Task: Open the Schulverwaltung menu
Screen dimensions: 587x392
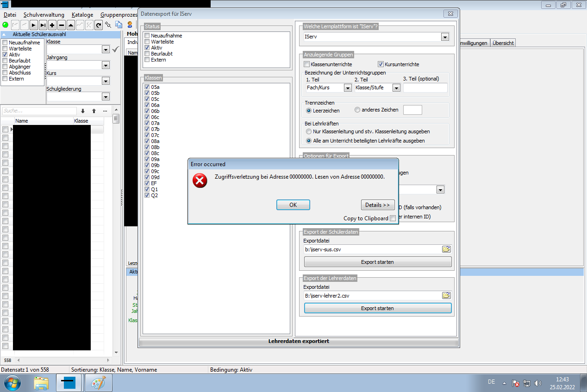Action: [44, 15]
